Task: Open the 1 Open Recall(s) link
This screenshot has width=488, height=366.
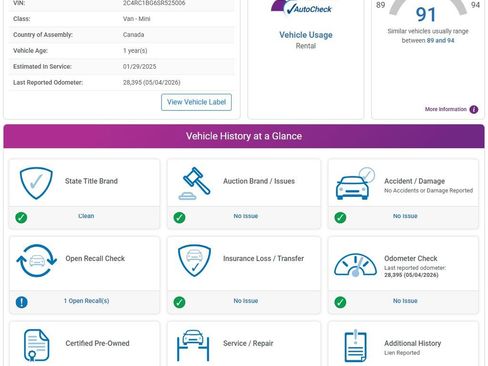Action: (87, 301)
